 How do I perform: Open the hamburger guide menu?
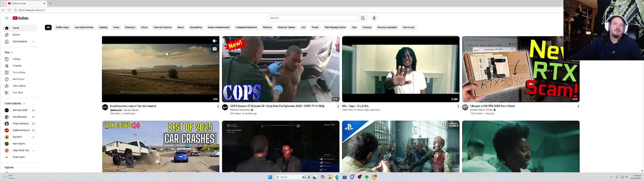[7, 18]
